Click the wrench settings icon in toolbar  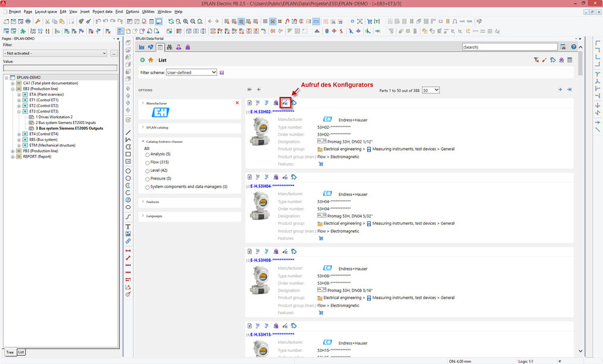click(37, 22)
